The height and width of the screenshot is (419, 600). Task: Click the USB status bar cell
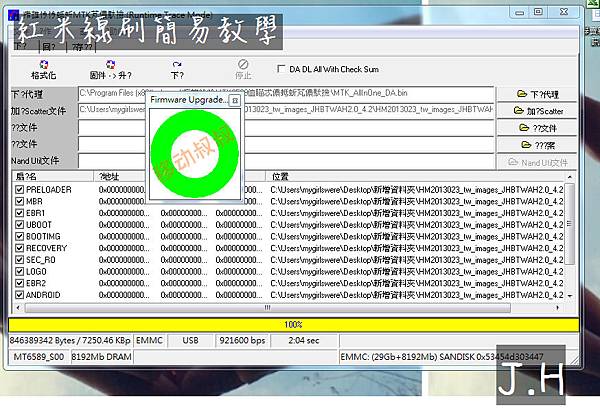(x=190, y=340)
